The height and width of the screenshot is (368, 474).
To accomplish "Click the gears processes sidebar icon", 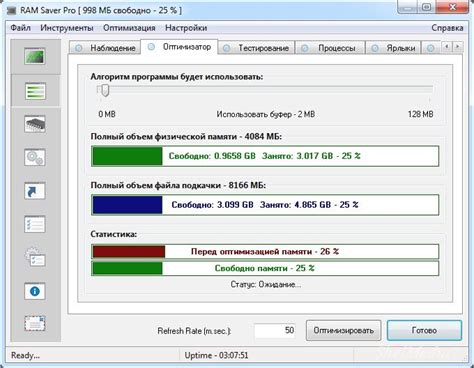I will pos(35,157).
